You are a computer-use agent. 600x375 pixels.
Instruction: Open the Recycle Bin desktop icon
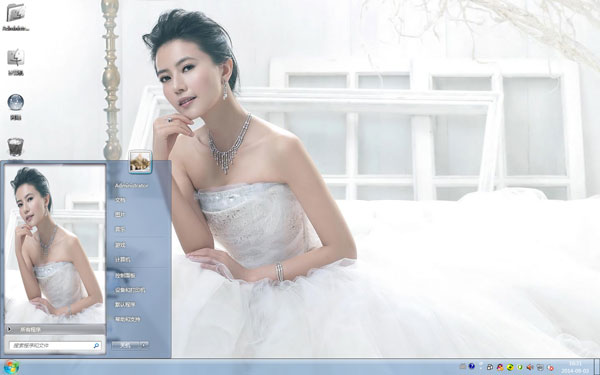tap(16, 147)
